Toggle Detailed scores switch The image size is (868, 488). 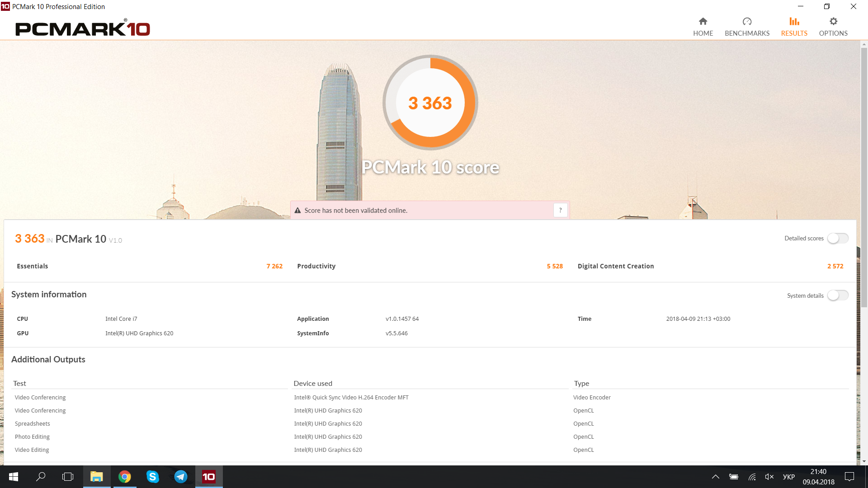point(838,238)
